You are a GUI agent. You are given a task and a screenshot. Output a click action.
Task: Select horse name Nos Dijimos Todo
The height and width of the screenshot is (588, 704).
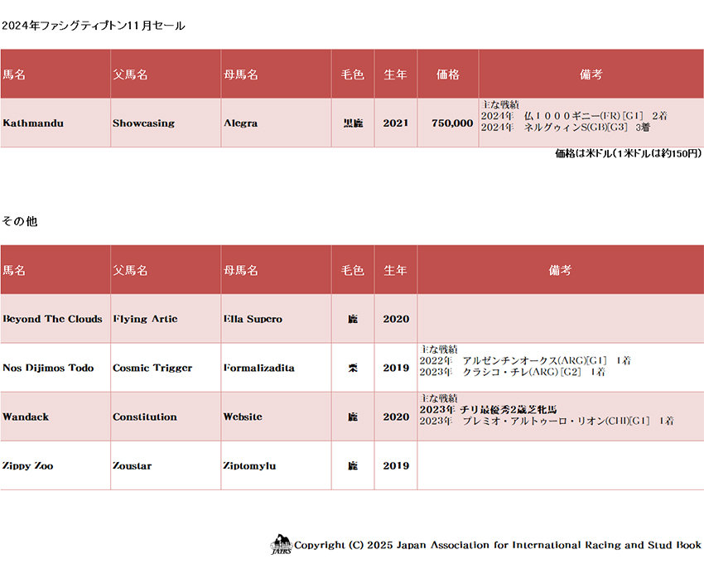(48, 368)
